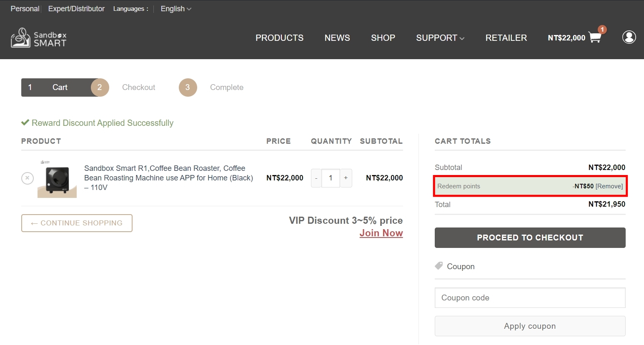
Task: Go to the NEWS page
Action: tap(337, 38)
